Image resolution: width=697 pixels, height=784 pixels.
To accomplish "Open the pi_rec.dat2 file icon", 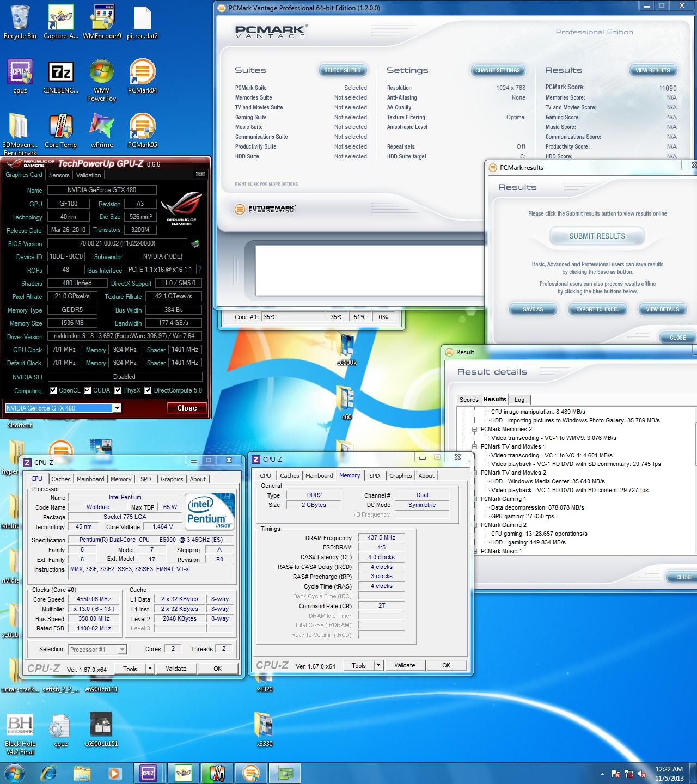I will (x=142, y=22).
